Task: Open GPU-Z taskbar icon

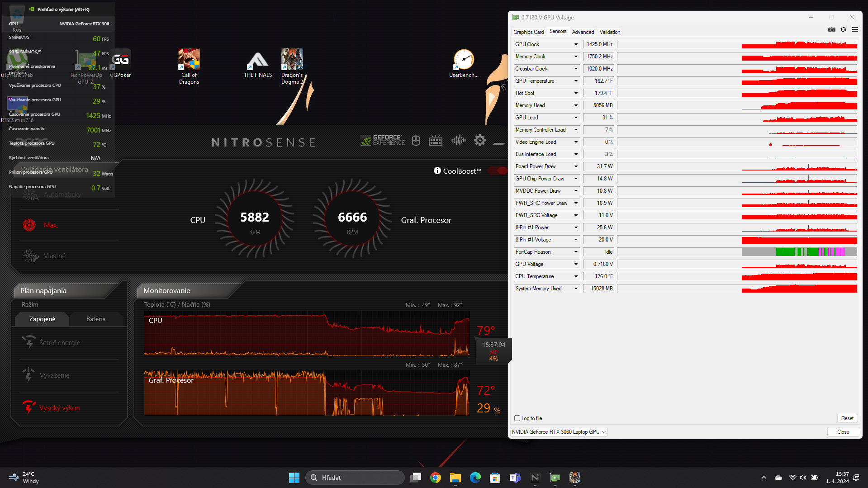Action: (x=555, y=478)
